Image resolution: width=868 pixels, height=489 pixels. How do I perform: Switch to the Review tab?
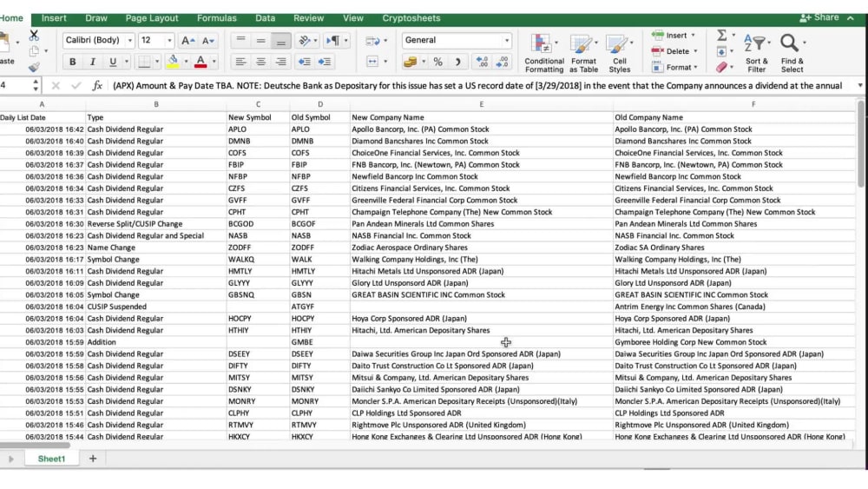(308, 18)
